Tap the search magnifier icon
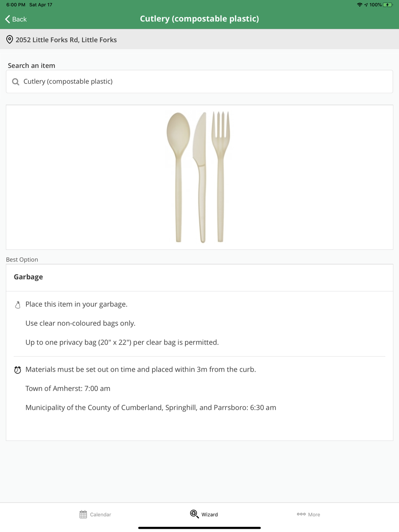 [16, 82]
